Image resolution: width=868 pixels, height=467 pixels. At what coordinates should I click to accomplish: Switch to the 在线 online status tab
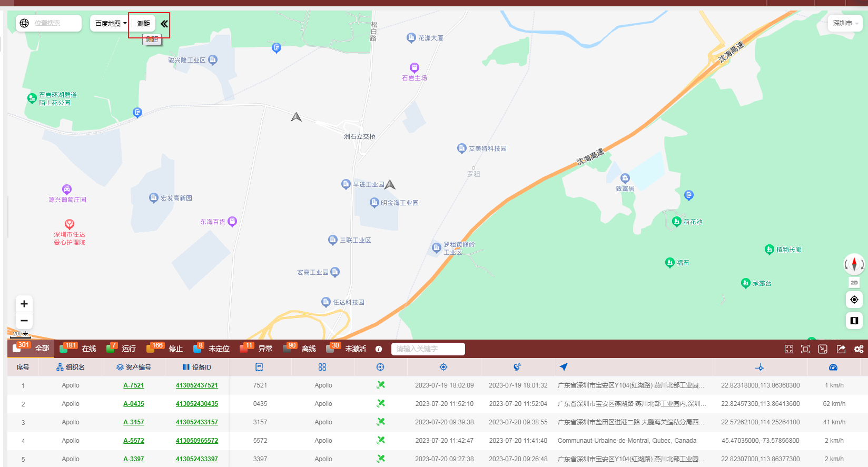(x=88, y=349)
